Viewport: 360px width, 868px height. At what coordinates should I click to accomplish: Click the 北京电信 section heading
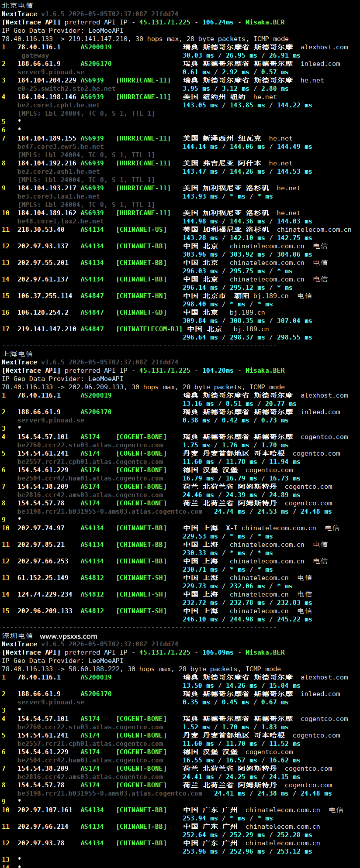click(x=17, y=6)
